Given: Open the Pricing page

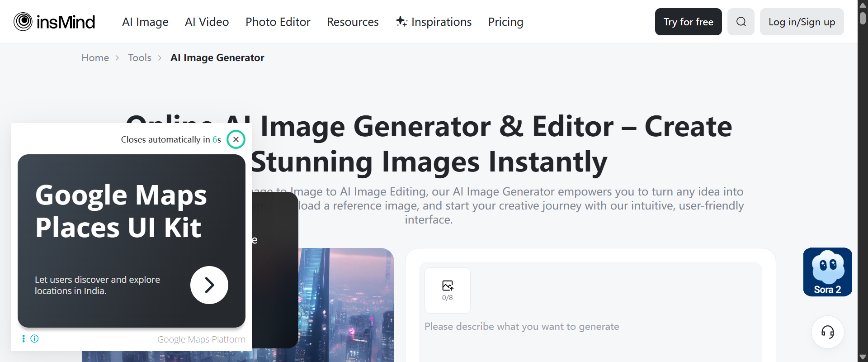Looking at the screenshot, I should 505,22.
